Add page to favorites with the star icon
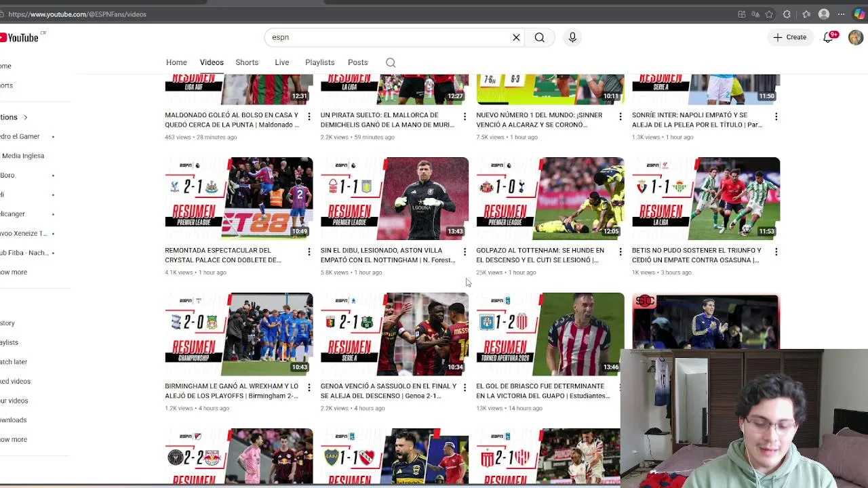 (x=769, y=14)
